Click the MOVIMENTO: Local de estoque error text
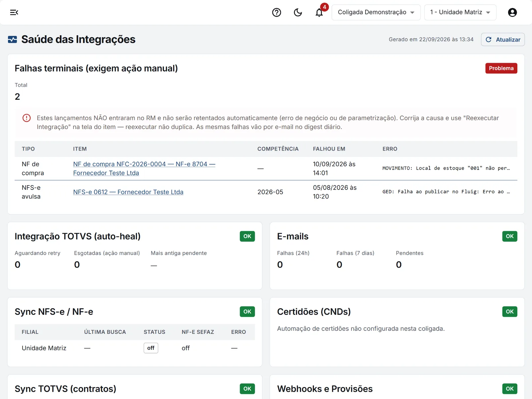This screenshot has height=399, width=532. (x=446, y=168)
